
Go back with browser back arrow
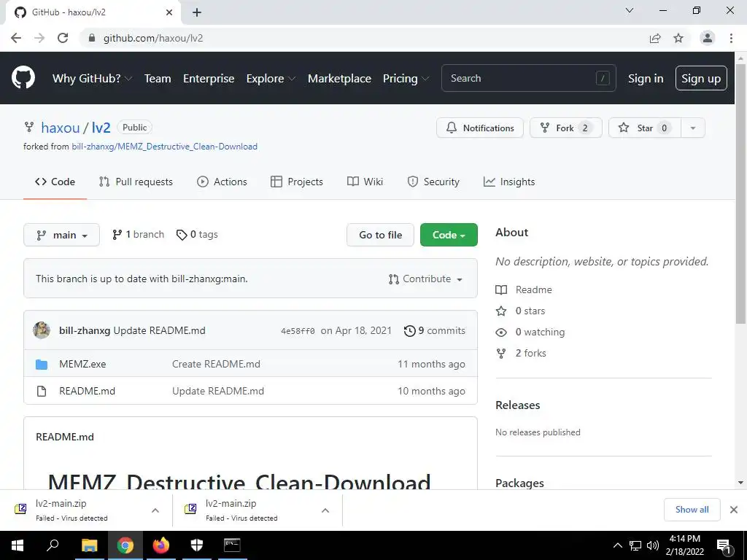pos(16,38)
